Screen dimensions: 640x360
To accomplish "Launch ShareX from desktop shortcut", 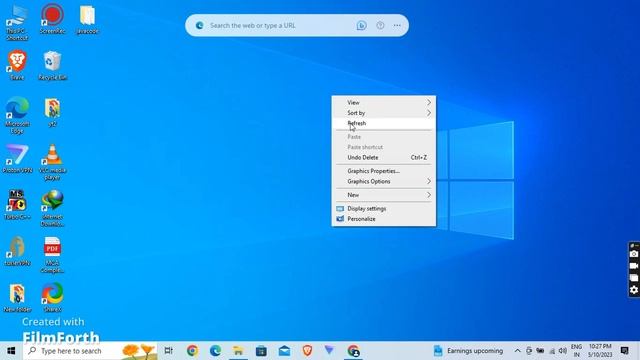I will tap(52, 298).
